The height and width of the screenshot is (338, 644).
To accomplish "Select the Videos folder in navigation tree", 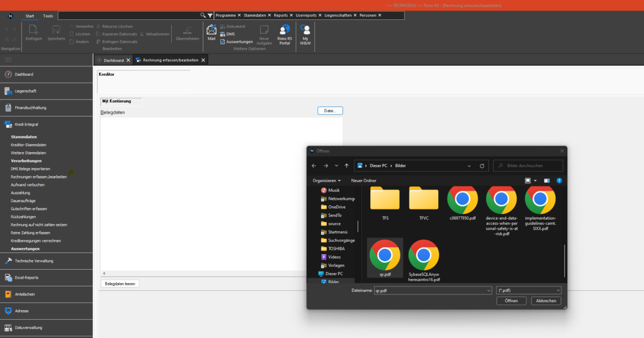I will (x=334, y=257).
